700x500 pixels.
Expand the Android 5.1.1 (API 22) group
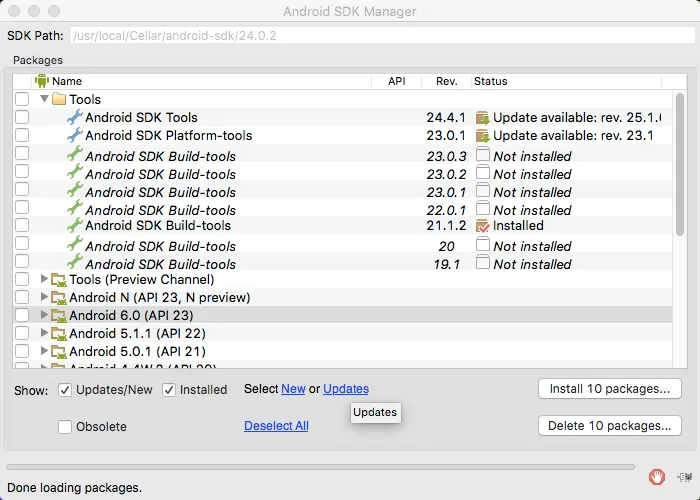coord(44,333)
